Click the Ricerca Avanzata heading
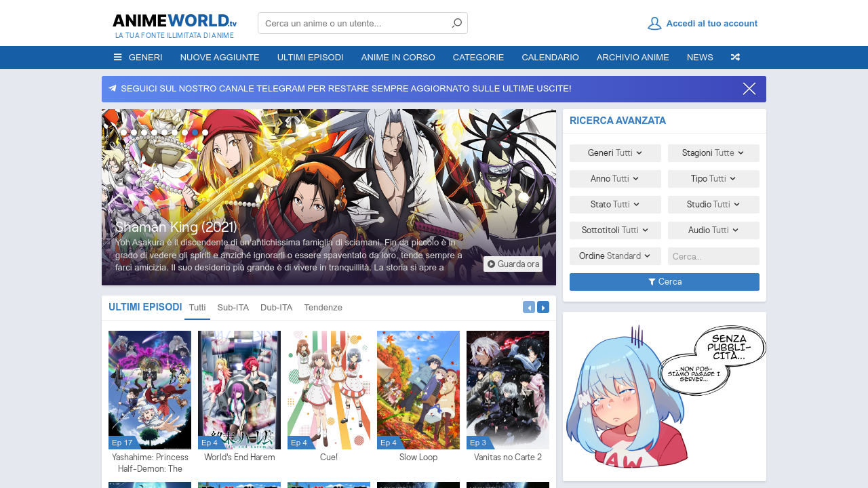 click(618, 121)
